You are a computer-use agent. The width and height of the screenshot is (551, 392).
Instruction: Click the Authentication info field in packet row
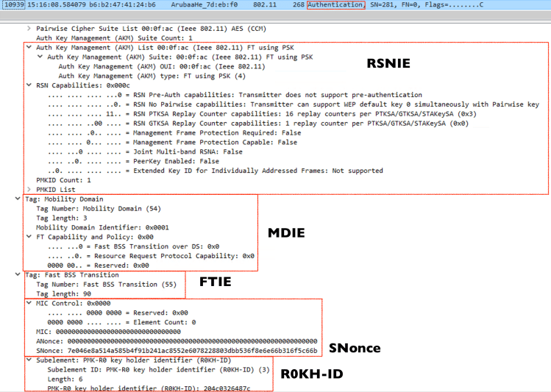[x=335, y=5]
